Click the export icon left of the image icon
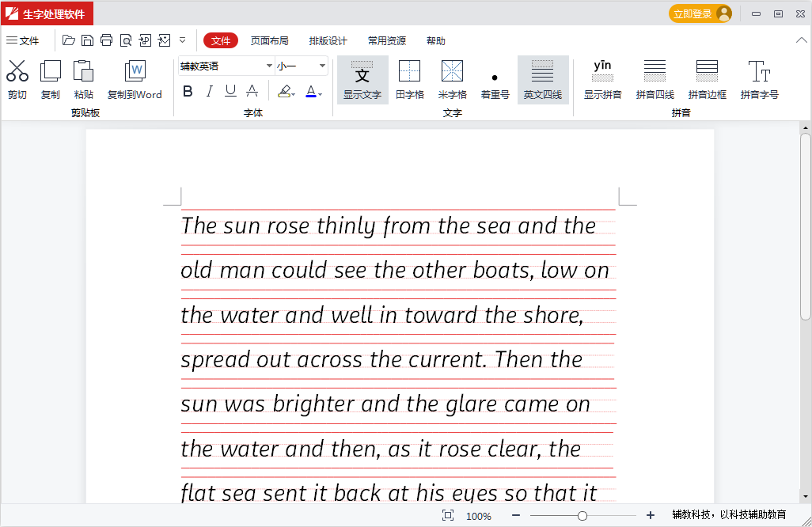 (145, 40)
